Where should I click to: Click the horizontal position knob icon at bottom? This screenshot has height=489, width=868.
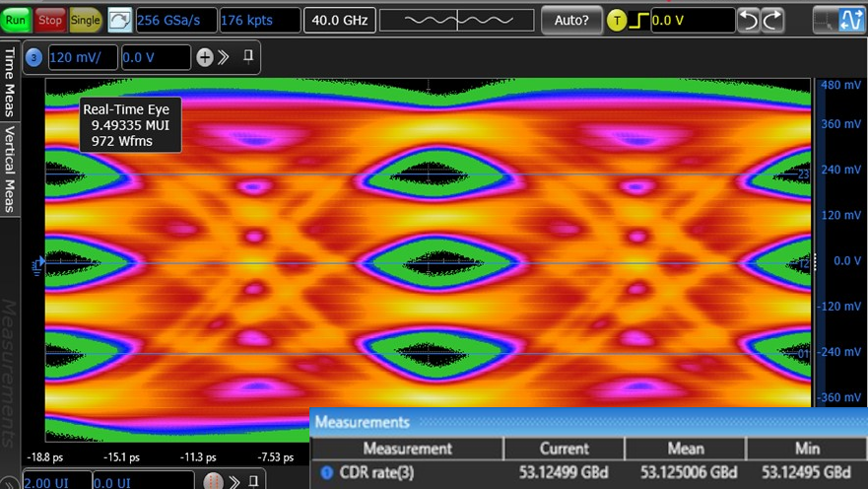(212, 481)
